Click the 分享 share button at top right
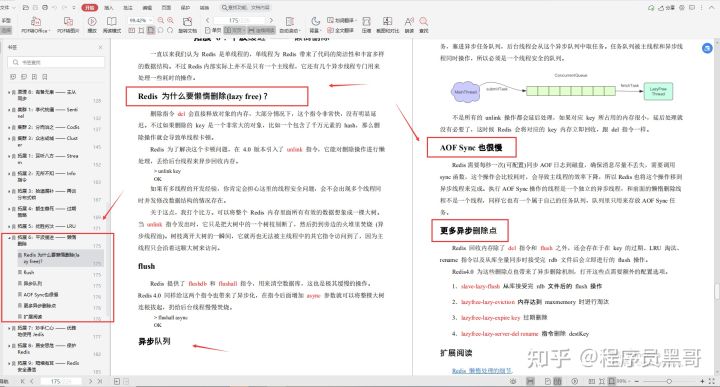 click(666, 8)
